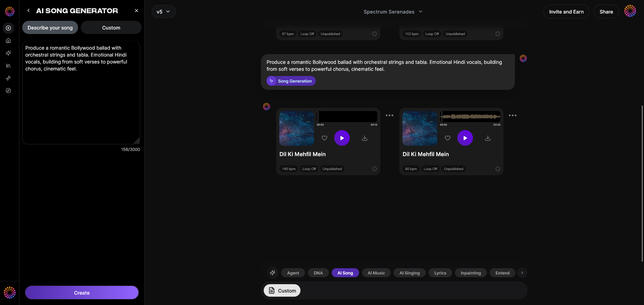Open the Library icon in sidebar
Screen dimensions: 644x305
[8, 66]
